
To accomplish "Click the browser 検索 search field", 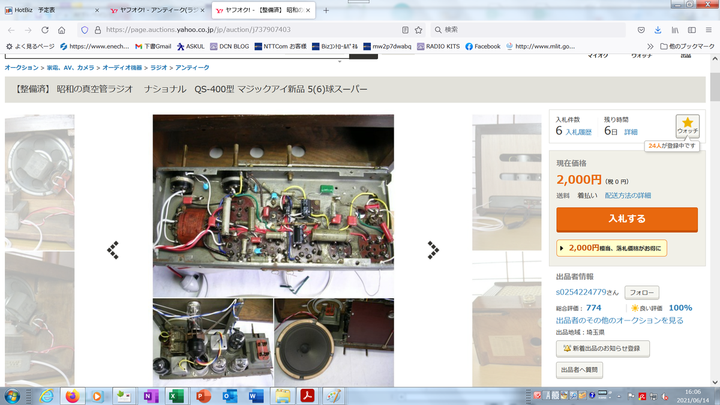I will tap(530, 30).
